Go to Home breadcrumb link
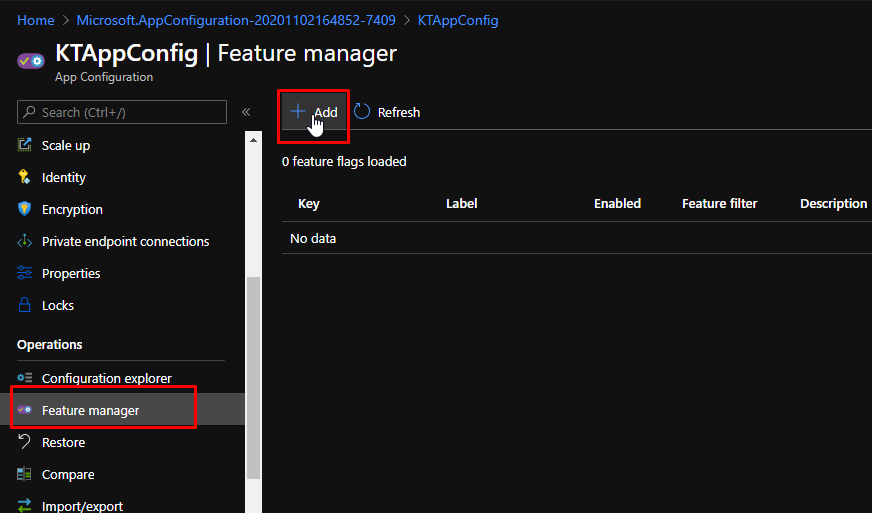The image size is (872, 513). point(36,21)
